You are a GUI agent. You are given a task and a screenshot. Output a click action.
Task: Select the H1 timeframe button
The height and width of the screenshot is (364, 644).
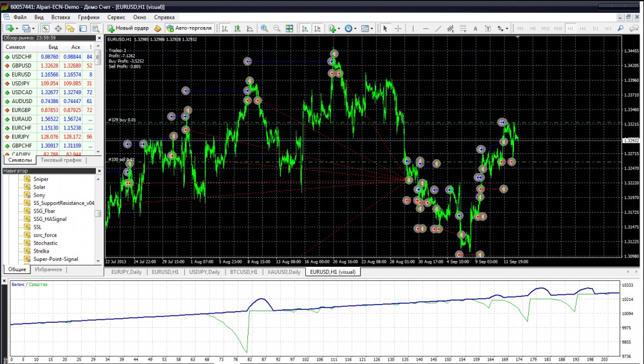pyautogui.click(x=571, y=28)
